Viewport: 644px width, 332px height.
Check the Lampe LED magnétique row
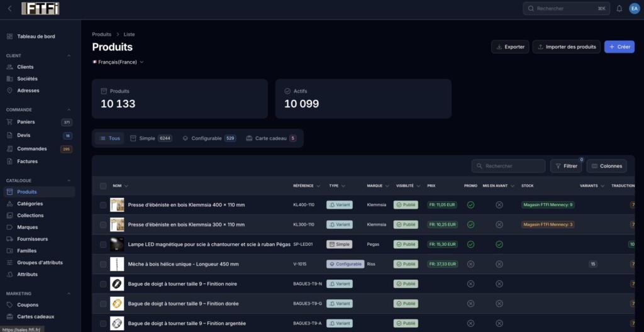pos(103,245)
